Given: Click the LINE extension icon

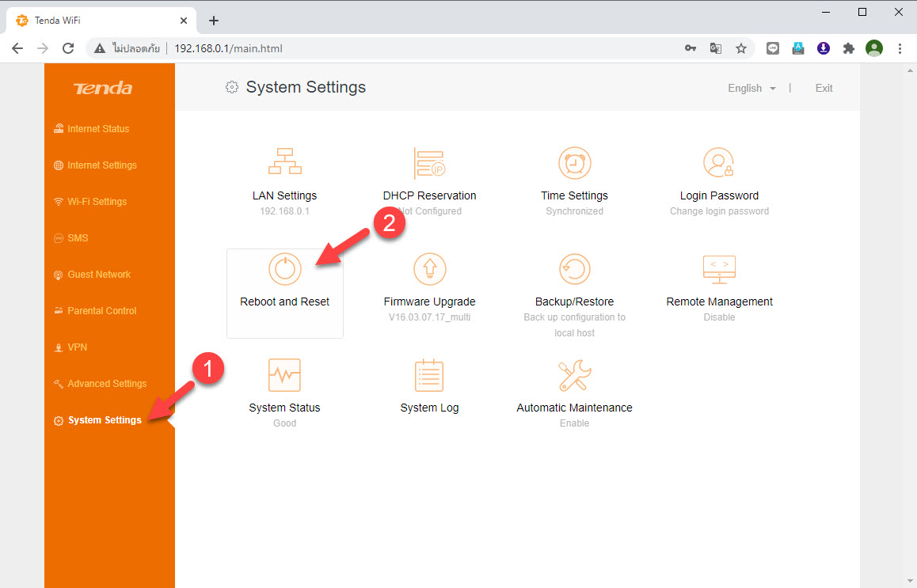Looking at the screenshot, I should [x=773, y=48].
